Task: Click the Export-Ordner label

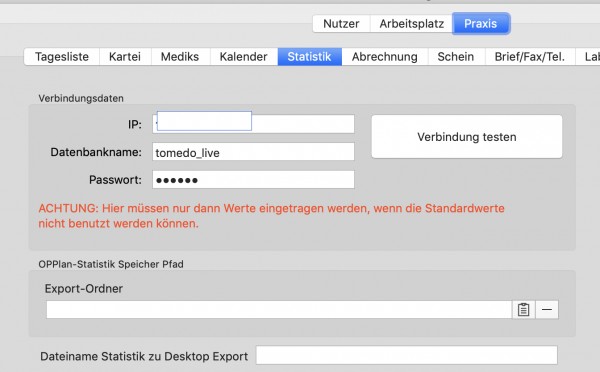Action: pos(83,289)
